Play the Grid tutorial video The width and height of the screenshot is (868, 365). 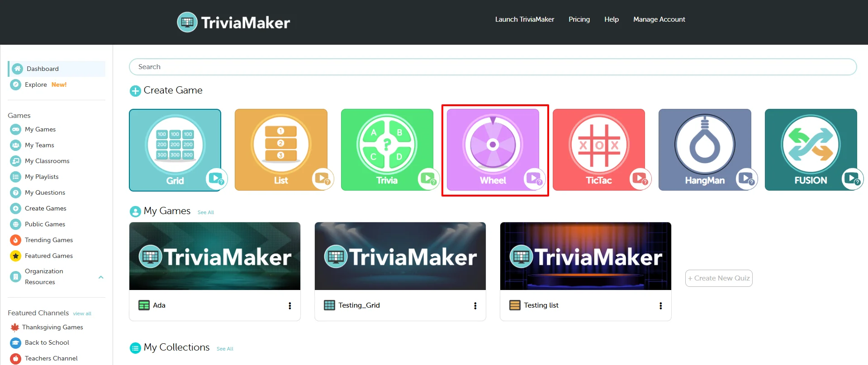[216, 178]
